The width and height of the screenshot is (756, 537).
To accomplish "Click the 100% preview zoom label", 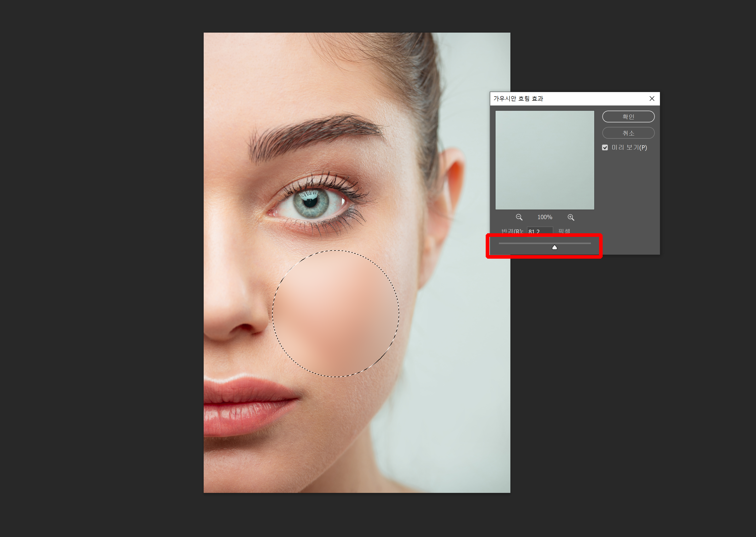I will coord(544,217).
